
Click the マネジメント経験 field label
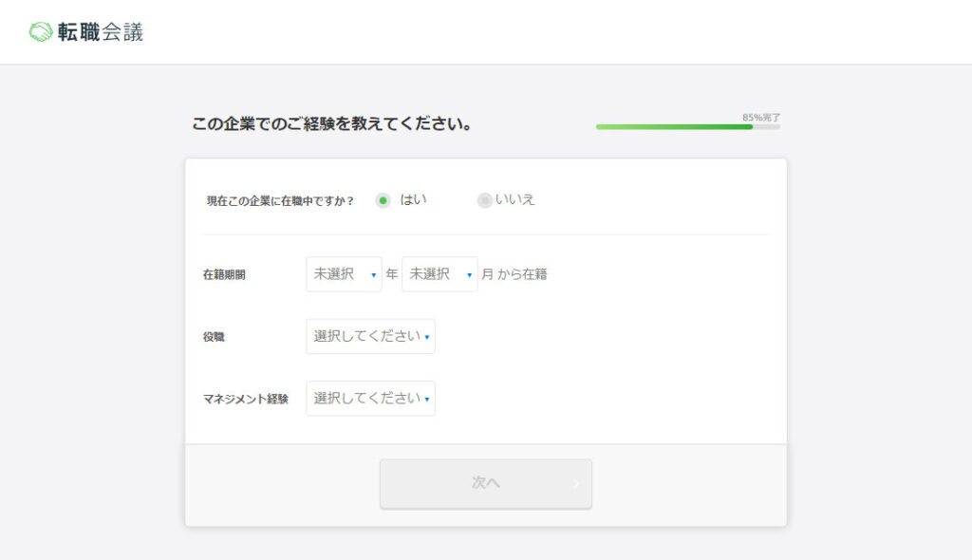click(245, 400)
